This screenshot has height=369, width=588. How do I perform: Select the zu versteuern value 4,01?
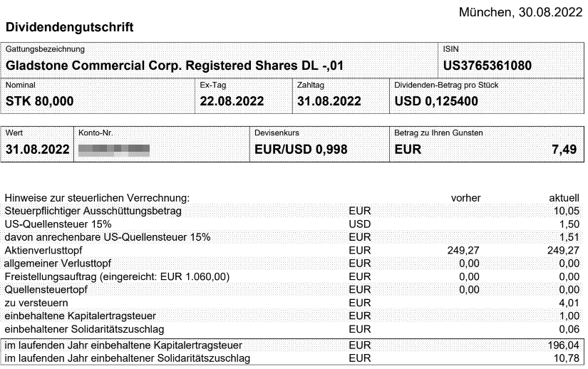click(569, 303)
